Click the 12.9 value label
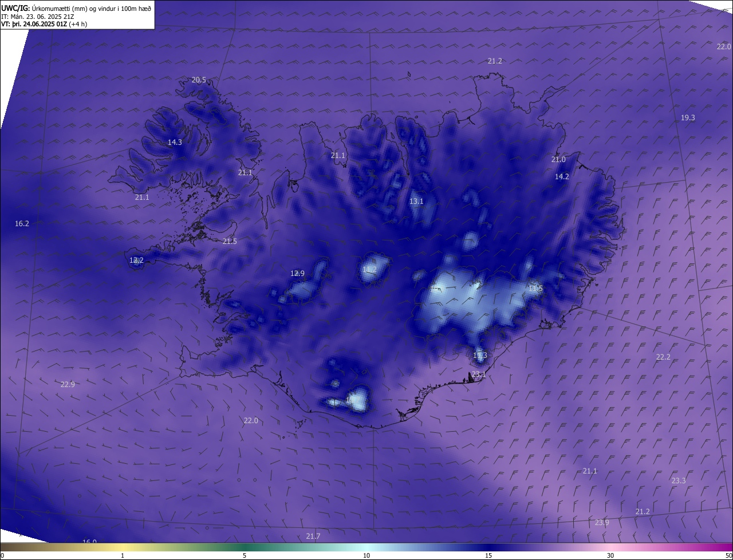733x560 pixels. click(297, 274)
